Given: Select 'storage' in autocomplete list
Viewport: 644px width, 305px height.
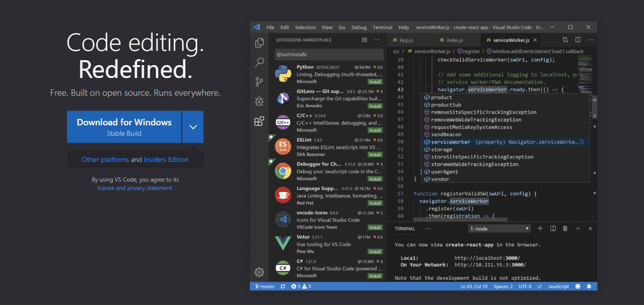Looking at the screenshot, I should tap(506, 150).
